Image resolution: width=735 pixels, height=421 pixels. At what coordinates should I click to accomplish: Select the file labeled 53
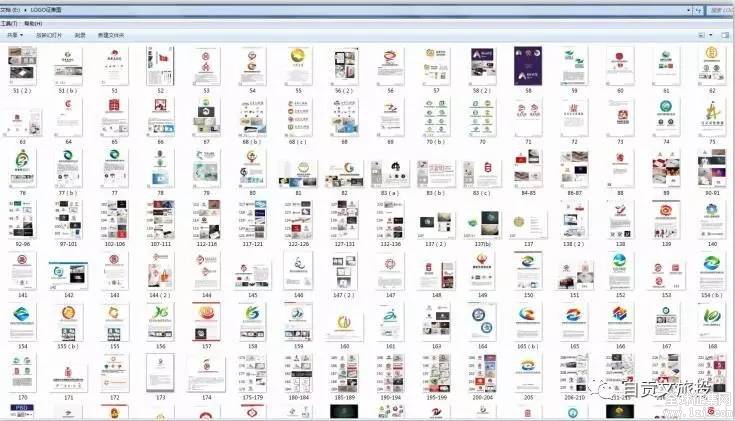point(206,66)
